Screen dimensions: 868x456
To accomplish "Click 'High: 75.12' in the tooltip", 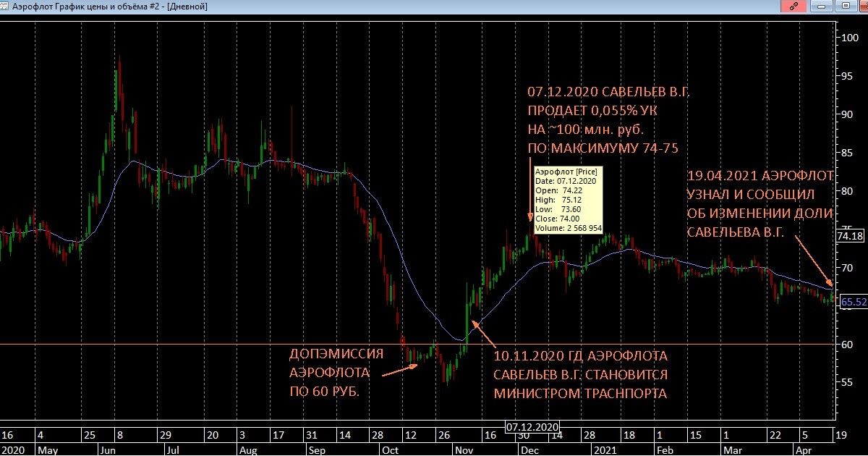I will point(560,199).
